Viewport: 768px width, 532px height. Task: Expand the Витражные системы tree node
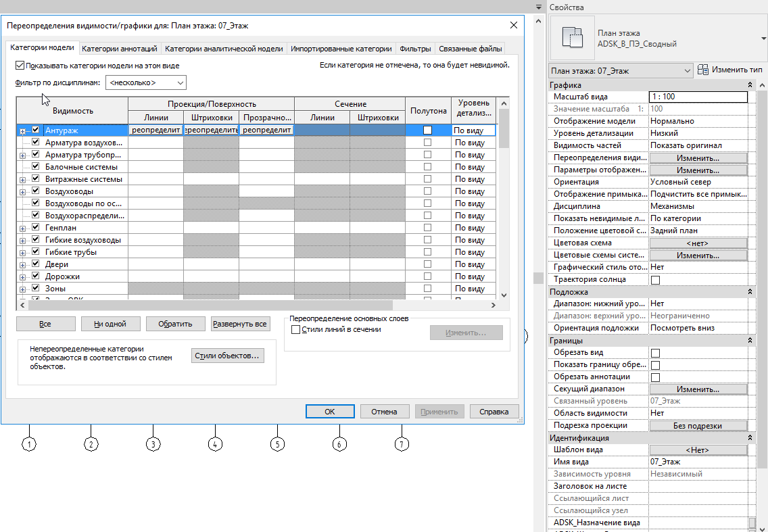pos(22,180)
